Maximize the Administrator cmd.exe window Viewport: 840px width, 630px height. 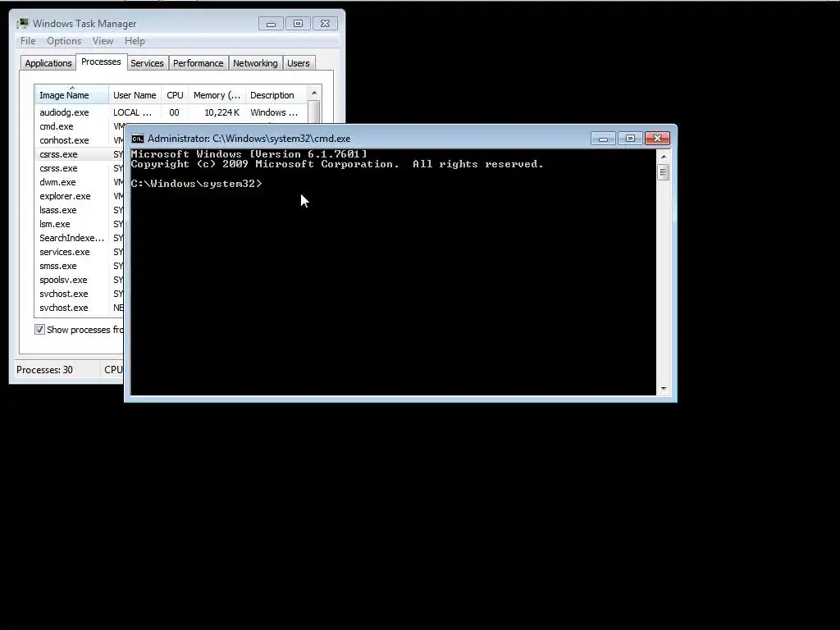(630, 139)
